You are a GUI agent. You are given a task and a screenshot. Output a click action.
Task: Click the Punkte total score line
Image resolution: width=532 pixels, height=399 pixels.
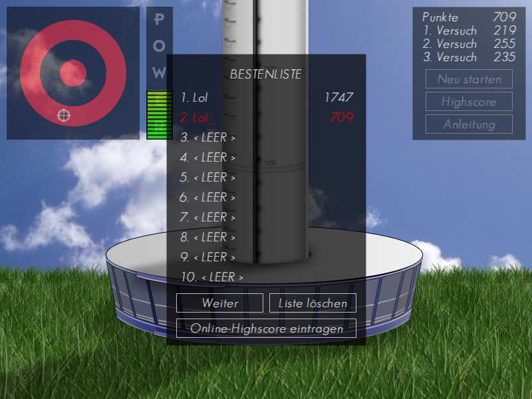pos(469,17)
